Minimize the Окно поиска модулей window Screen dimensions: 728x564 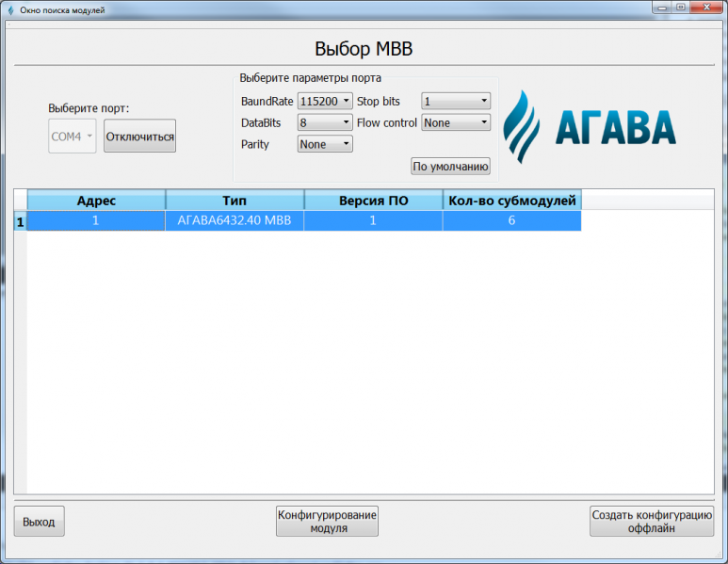(662, 8)
